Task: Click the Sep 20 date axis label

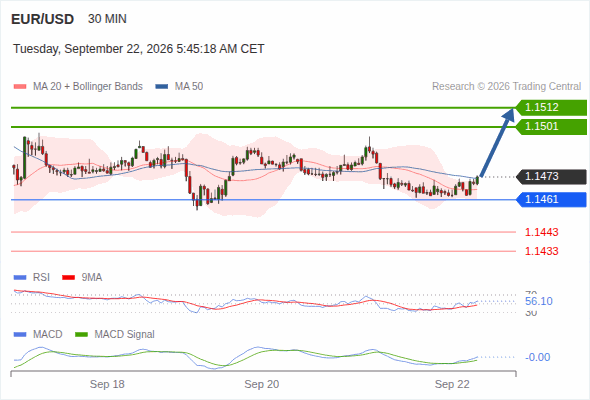Action: [262, 384]
